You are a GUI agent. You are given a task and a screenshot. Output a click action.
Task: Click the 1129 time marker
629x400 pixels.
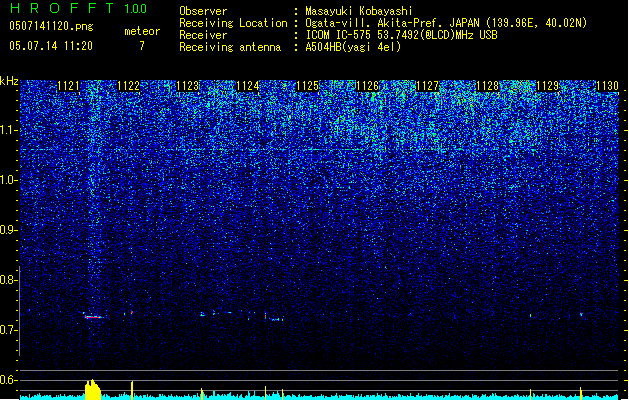548,86
